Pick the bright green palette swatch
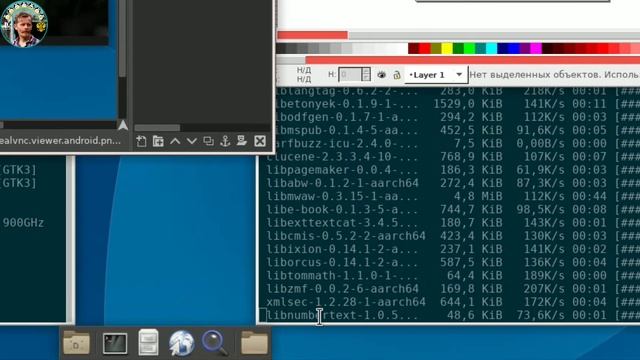Image resolution: width=640 pixels, height=360 pixels. click(469, 49)
